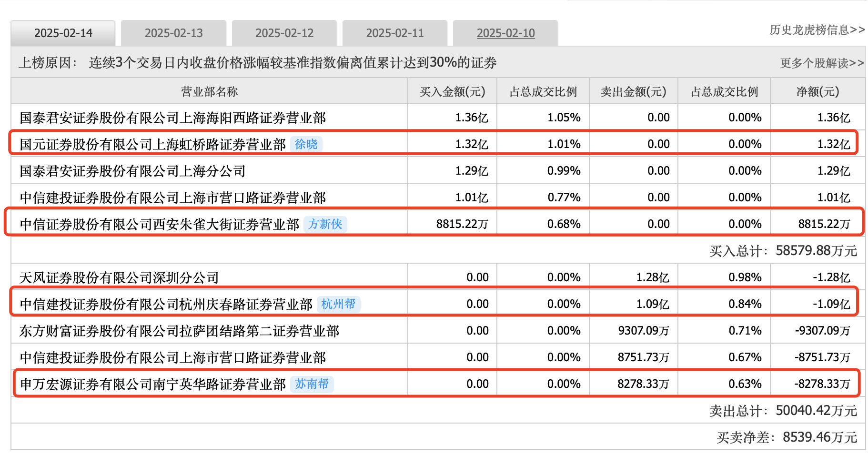Image resolution: width=868 pixels, height=454 pixels.
Task: Click the 徐晓 trader tag
Action: [306, 144]
